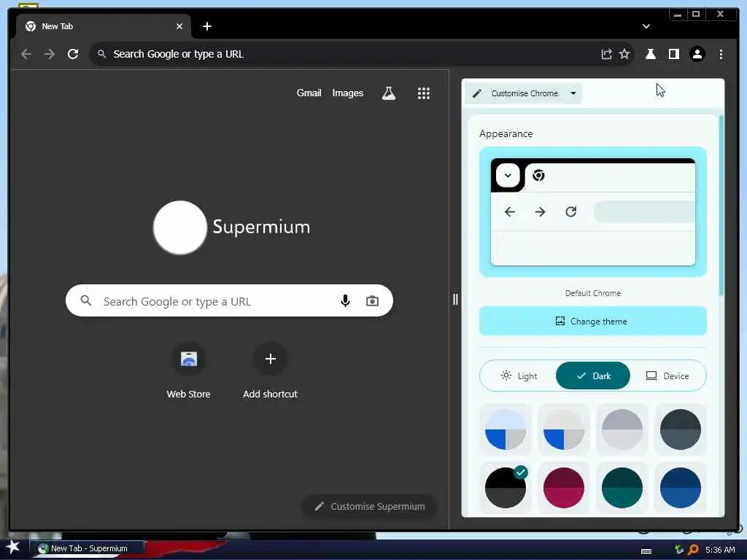Viewport: 747px width, 560px height.
Task: Click the Customise Supermium button
Action: click(x=370, y=507)
